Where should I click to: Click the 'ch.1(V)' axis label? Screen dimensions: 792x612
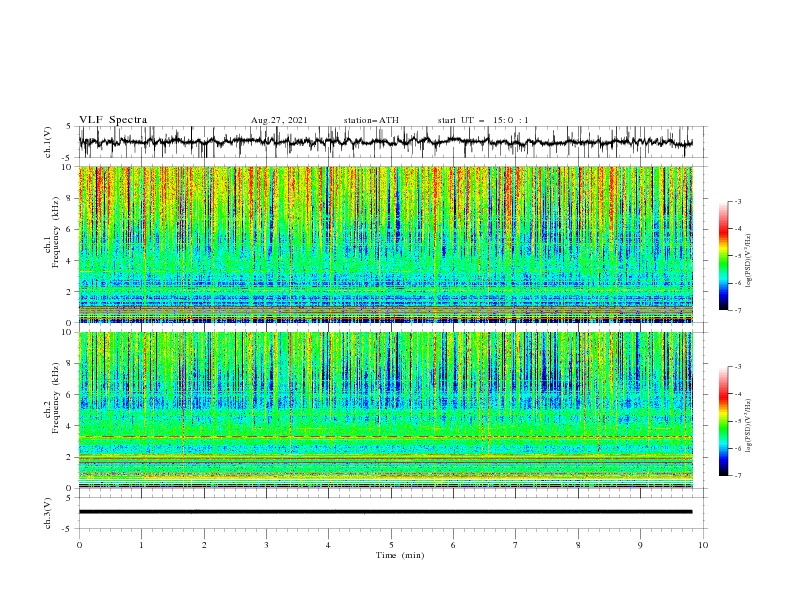pos(48,142)
